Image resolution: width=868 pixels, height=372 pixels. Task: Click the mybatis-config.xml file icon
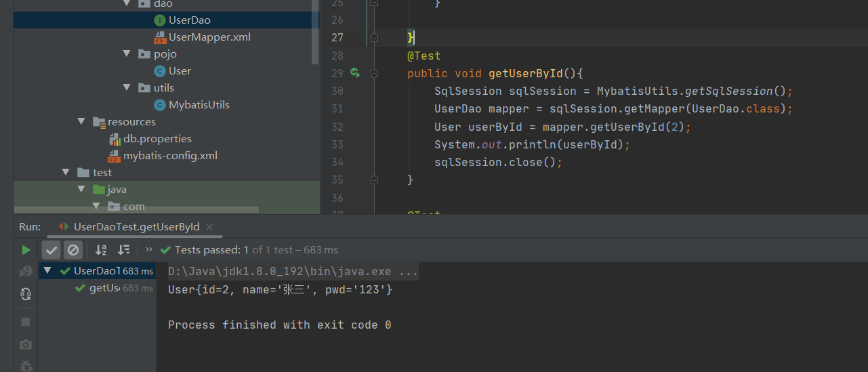point(115,156)
